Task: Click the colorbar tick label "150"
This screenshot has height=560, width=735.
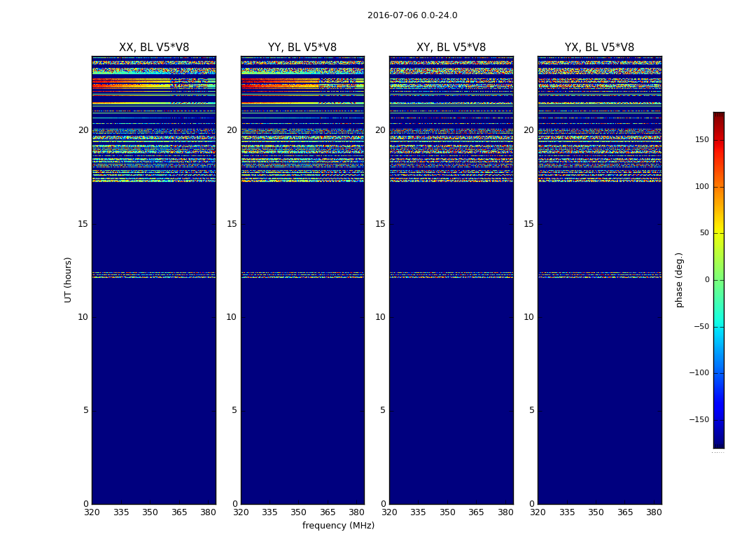Action: (702, 139)
